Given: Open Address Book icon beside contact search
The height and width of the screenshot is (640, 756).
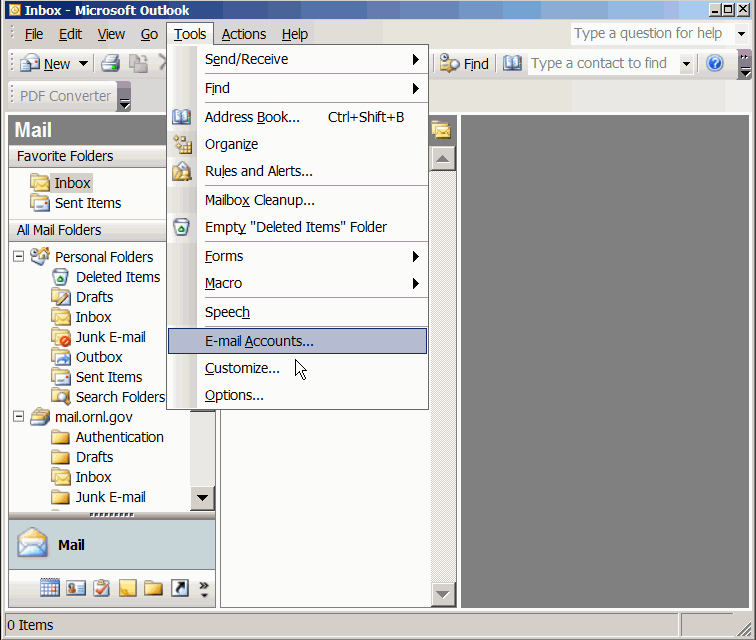Looking at the screenshot, I should click(x=512, y=63).
